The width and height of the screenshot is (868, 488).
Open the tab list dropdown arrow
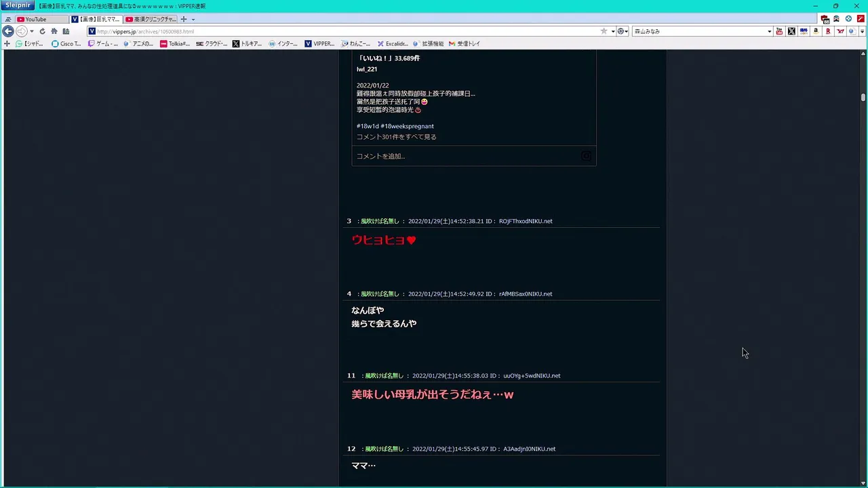(x=193, y=20)
